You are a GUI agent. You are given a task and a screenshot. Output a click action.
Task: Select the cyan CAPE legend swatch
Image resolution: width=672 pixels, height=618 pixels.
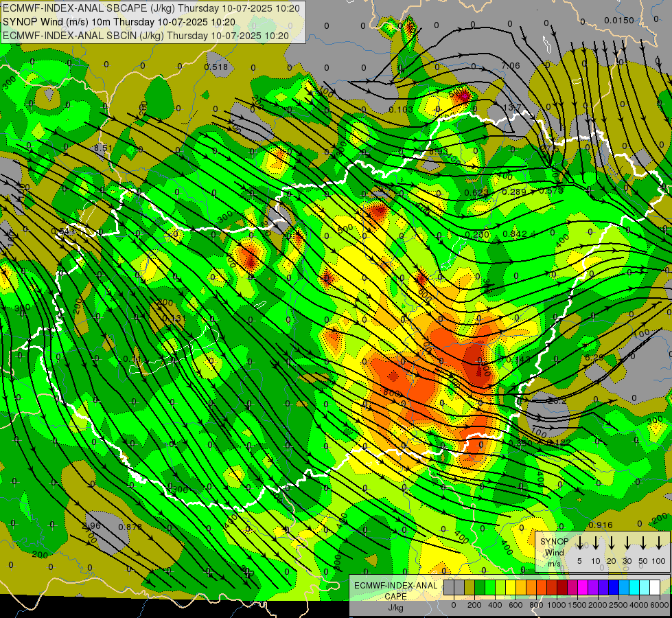[x=634, y=587]
